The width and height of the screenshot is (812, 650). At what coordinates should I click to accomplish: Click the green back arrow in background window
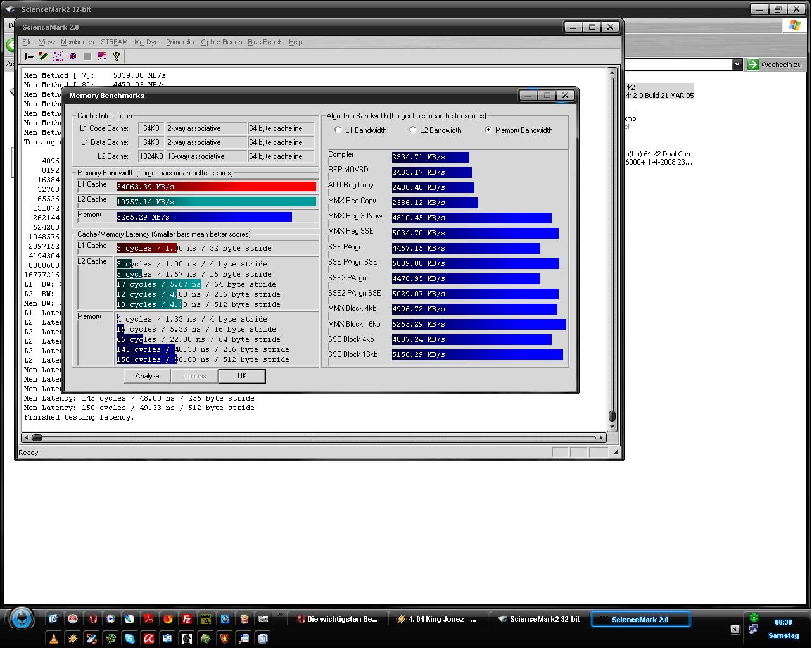(x=10, y=45)
